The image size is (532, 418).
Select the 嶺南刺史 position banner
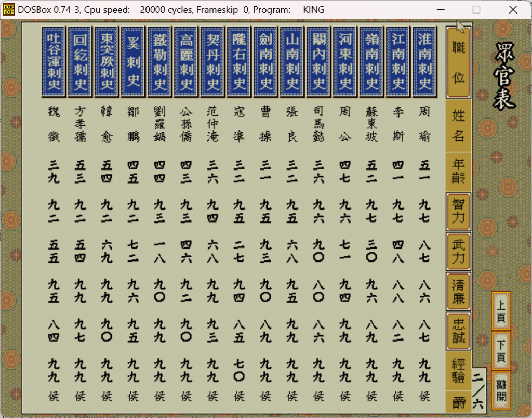coord(371,62)
